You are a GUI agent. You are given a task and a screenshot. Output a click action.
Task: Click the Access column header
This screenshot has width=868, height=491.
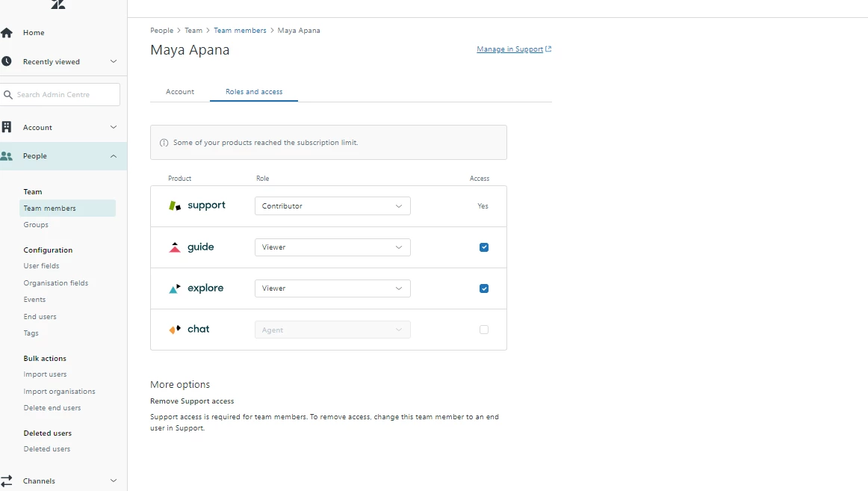pyautogui.click(x=480, y=179)
